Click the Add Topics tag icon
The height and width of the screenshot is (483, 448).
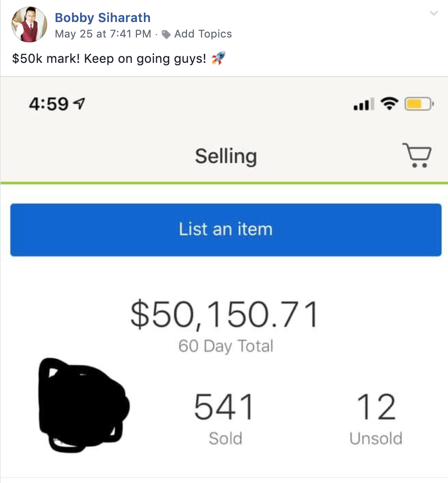pyautogui.click(x=166, y=35)
